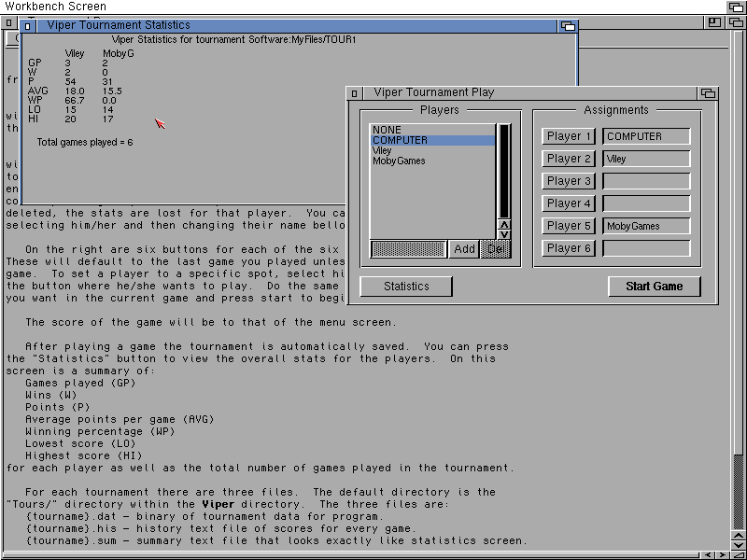Screen dimensions: 747x560
Task: Click Viley's 18.0 average value
Action: [x=75, y=91]
